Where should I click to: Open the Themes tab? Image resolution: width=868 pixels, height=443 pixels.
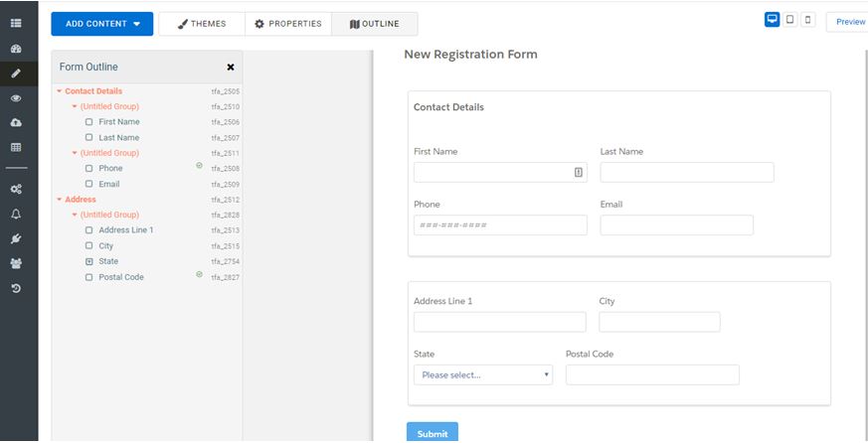point(202,24)
